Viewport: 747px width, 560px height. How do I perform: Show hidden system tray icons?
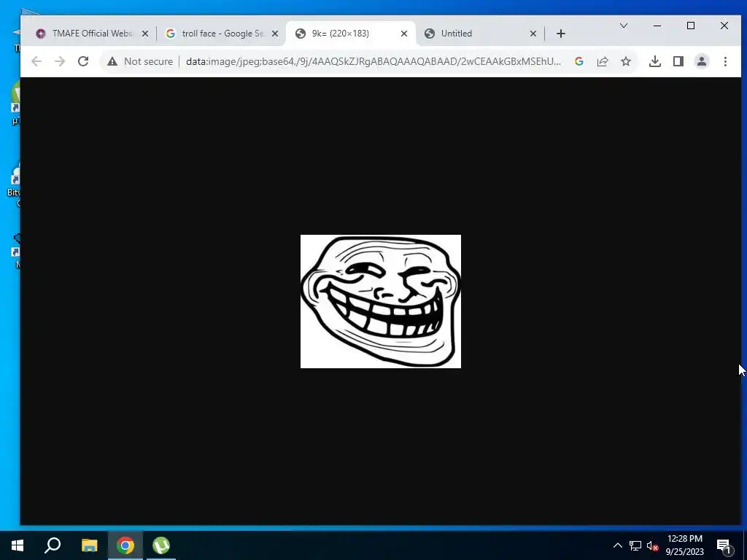(x=617, y=545)
